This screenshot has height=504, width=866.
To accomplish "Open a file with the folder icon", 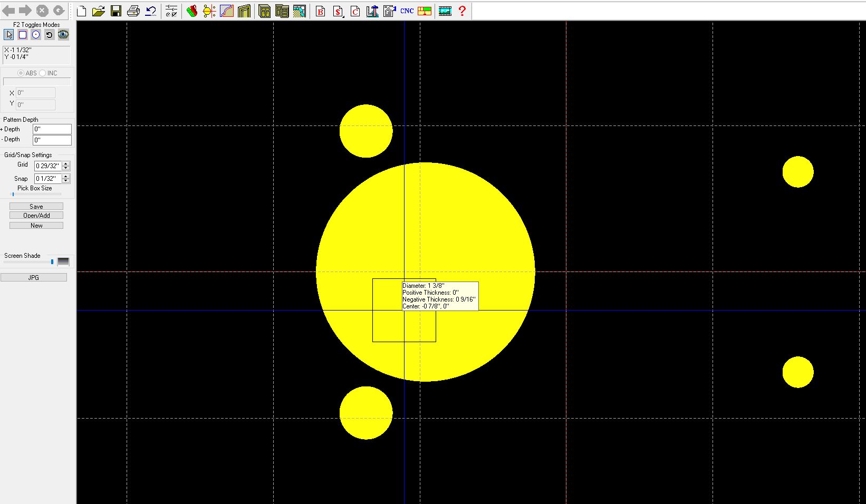I will [98, 11].
